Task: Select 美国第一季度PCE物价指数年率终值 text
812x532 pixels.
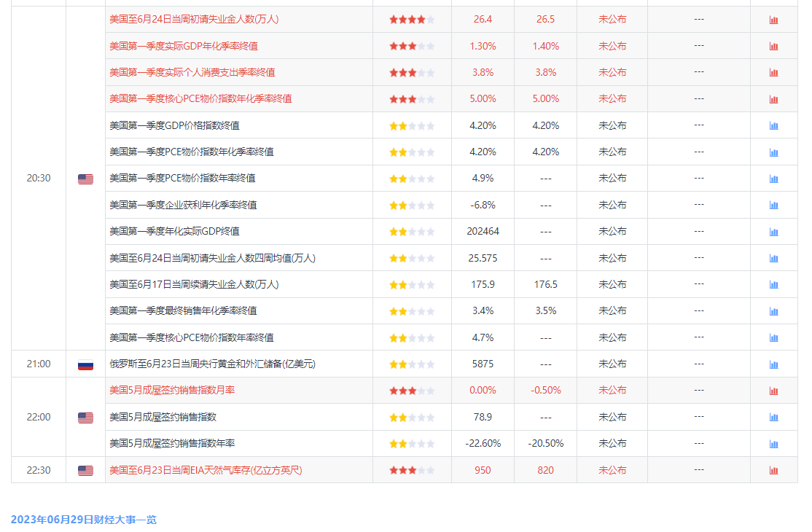Action: (182, 178)
